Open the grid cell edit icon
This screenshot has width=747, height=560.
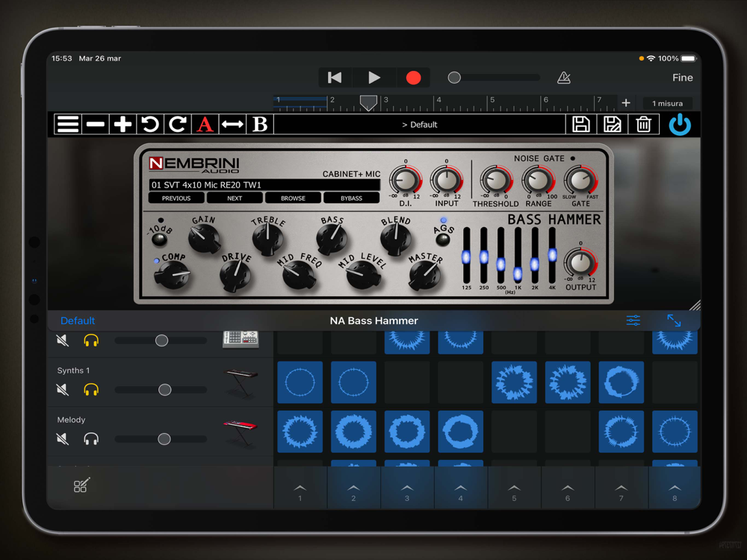point(81,485)
